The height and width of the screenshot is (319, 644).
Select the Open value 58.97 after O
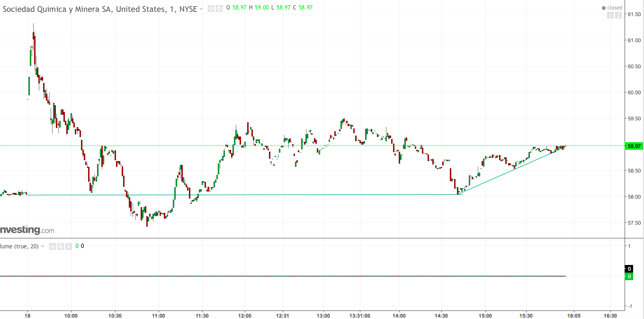(239, 8)
